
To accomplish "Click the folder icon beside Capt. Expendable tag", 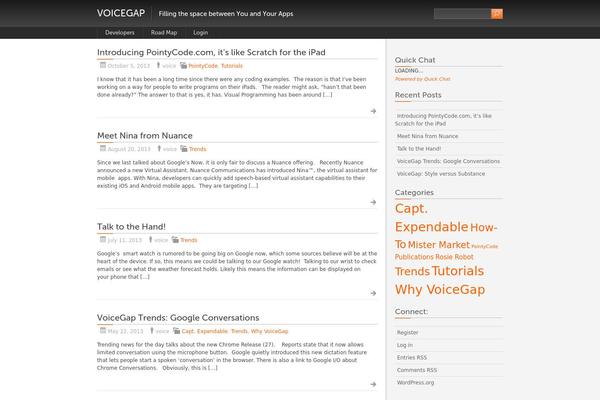I will click(x=176, y=331).
